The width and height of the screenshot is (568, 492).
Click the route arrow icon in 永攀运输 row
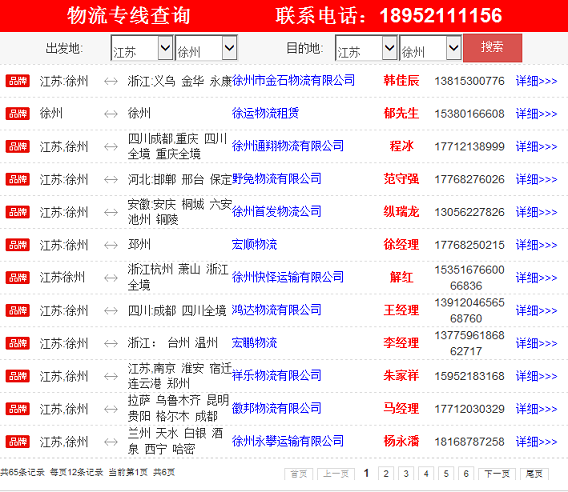(x=110, y=442)
